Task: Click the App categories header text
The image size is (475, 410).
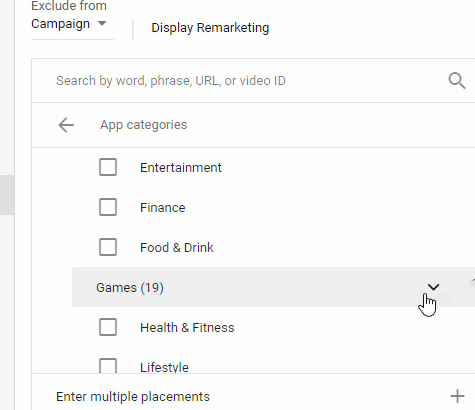Action: 144,125
